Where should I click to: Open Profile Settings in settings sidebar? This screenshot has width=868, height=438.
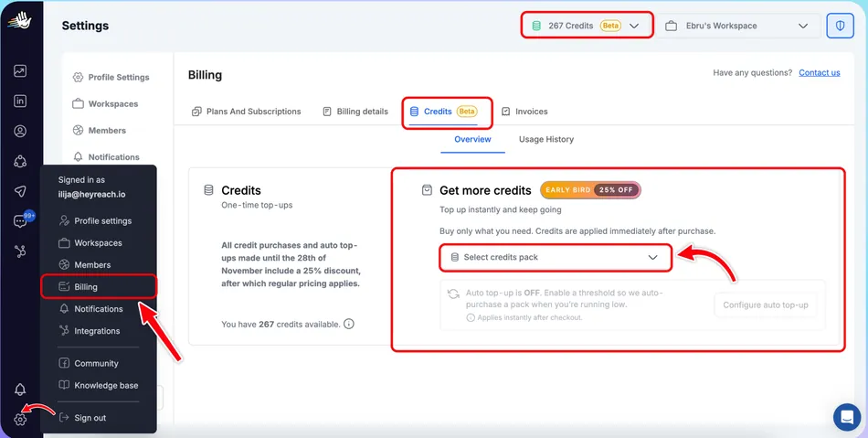[x=111, y=77]
